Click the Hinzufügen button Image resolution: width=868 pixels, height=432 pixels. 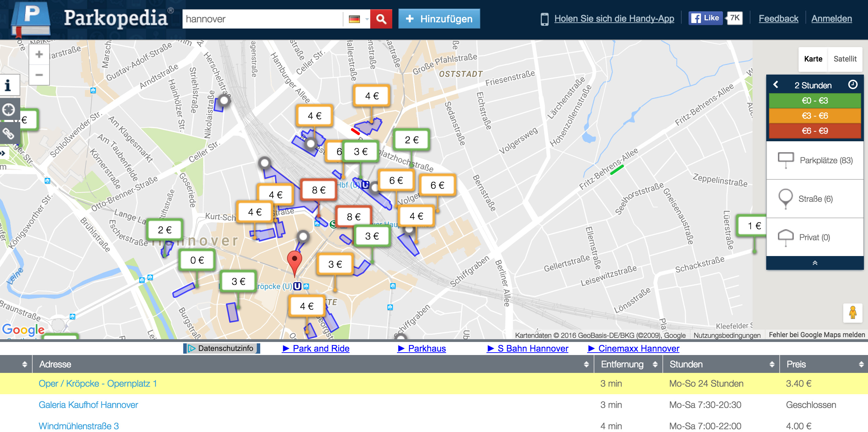pyautogui.click(x=439, y=19)
